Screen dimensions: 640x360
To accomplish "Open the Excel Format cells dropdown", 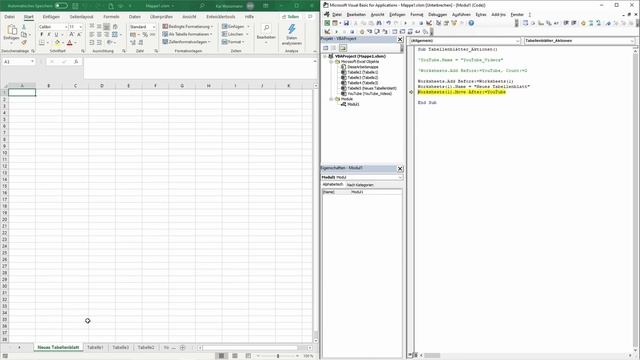I will 233,42.
